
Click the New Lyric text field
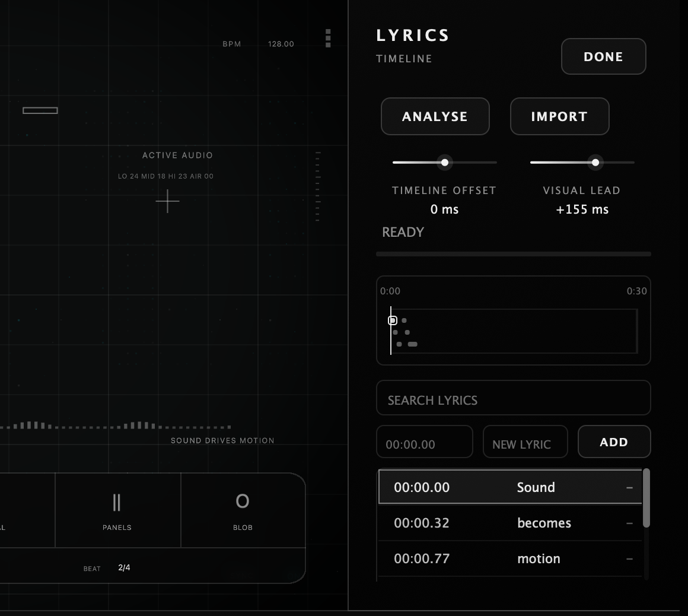click(x=525, y=442)
